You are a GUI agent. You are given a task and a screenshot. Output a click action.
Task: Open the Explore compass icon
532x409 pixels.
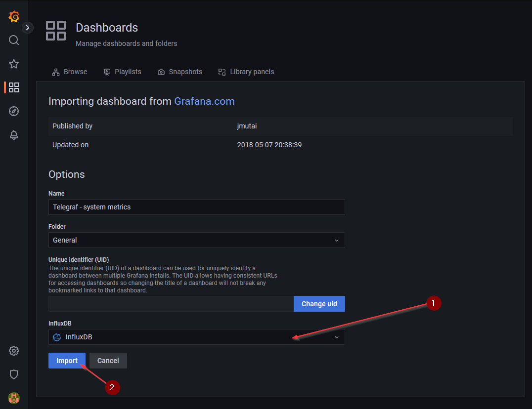pyautogui.click(x=14, y=111)
